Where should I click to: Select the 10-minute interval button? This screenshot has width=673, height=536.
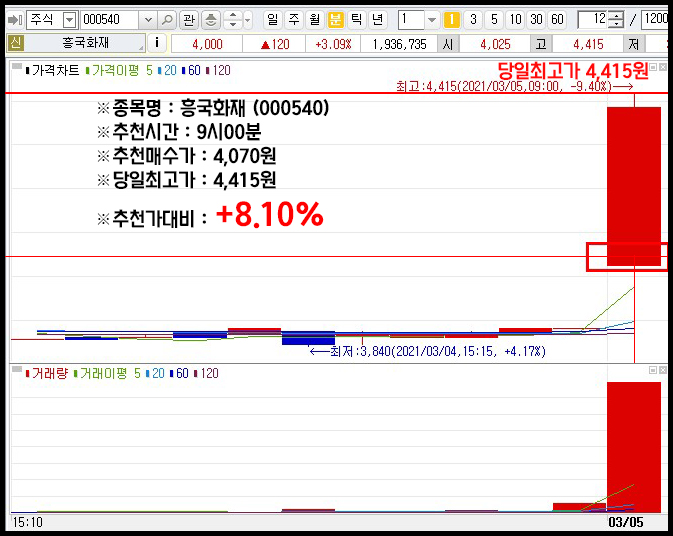(x=515, y=20)
